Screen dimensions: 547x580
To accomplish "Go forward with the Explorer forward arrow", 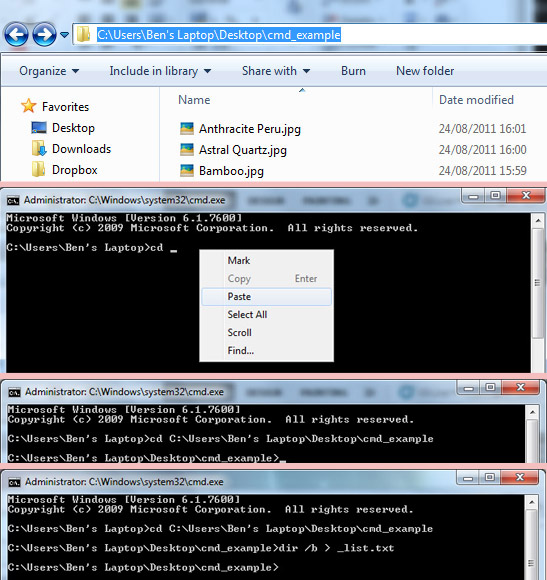I will tap(44, 34).
